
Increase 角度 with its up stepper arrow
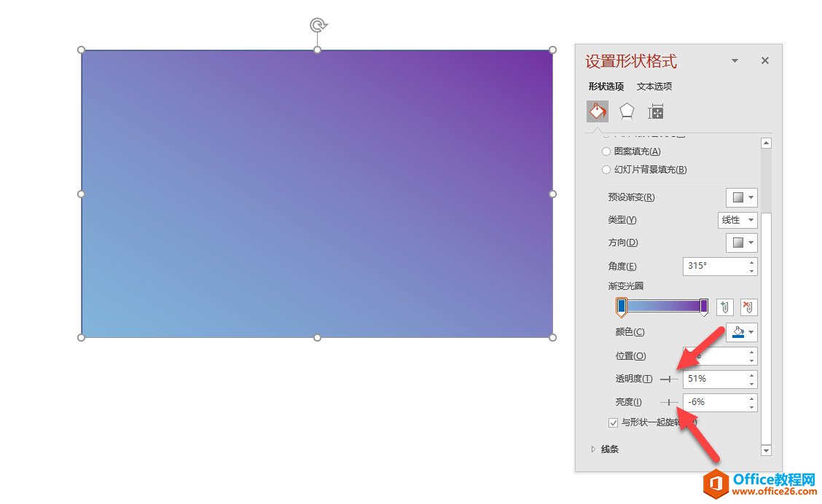coord(751,263)
